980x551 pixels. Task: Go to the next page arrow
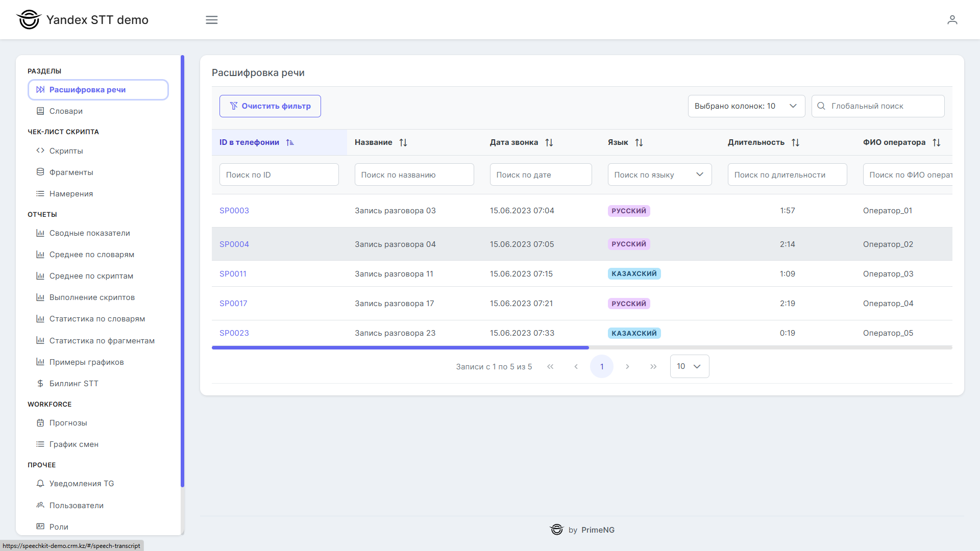coord(627,367)
